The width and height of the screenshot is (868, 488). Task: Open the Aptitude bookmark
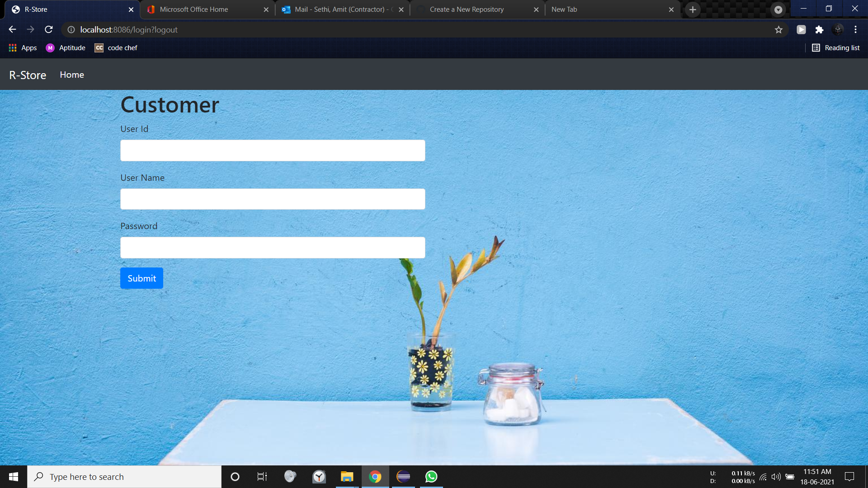(x=66, y=48)
